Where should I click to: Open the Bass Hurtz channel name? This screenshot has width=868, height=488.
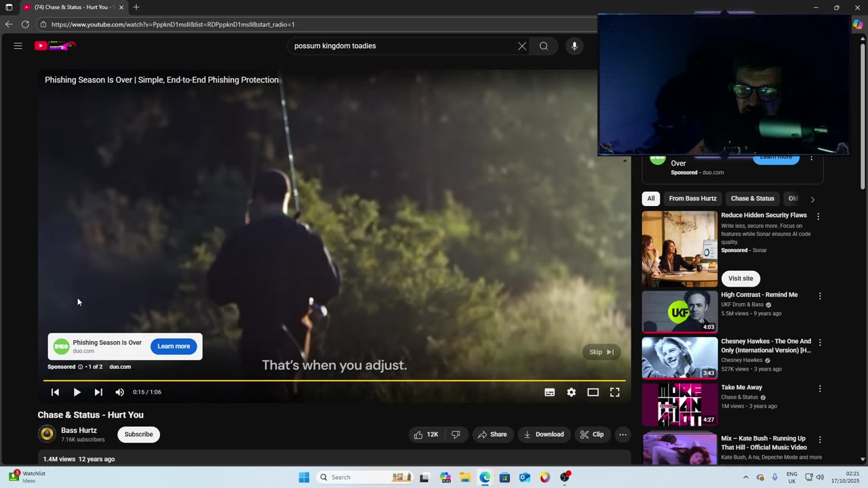[79, 430]
